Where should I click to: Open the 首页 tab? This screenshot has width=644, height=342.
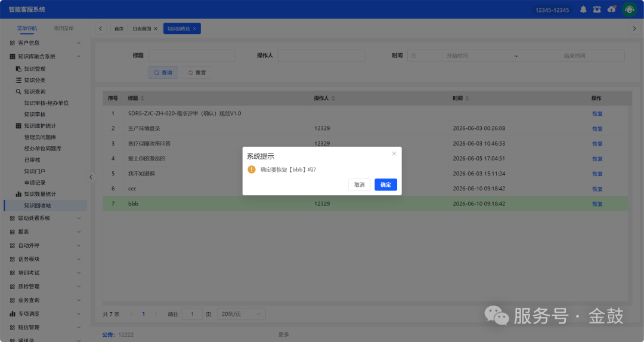119,29
